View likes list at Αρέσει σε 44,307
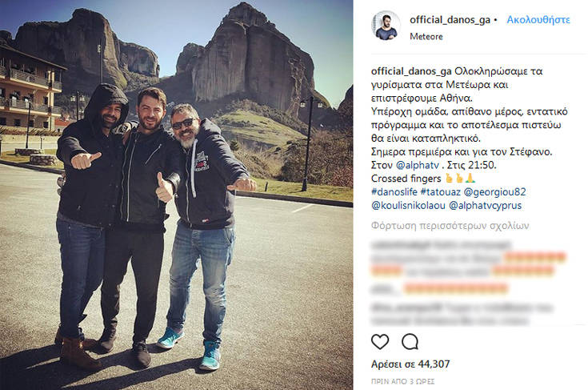The width and height of the screenshot is (588, 390). [410, 364]
